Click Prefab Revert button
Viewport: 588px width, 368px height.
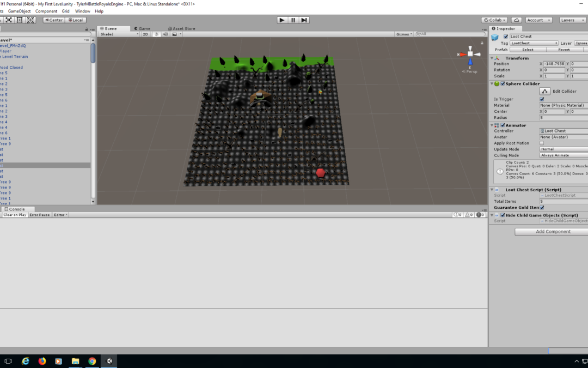[564, 50]
